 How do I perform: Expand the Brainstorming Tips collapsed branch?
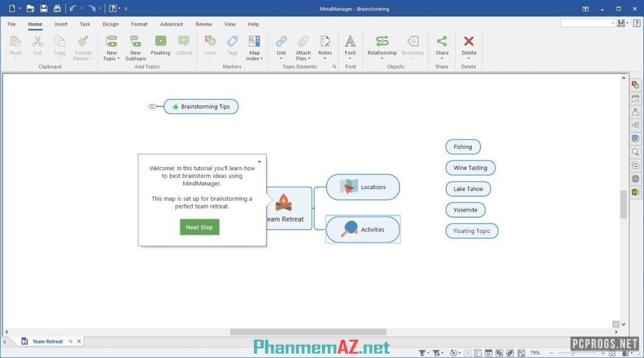click(x=152, y=106)
